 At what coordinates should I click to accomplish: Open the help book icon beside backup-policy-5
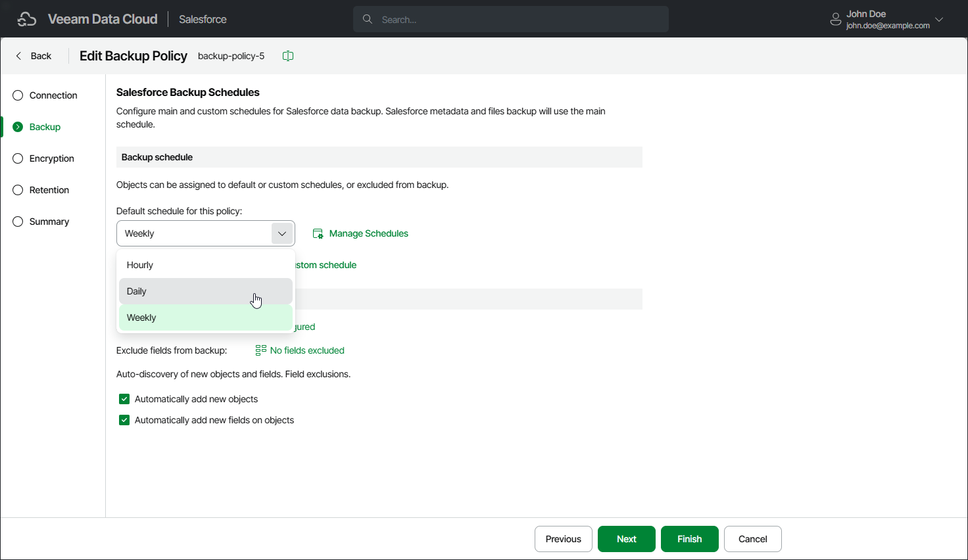coord(288,56)
